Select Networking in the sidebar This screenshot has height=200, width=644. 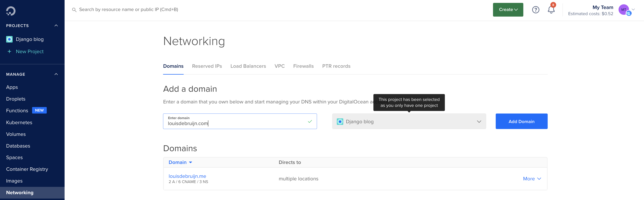pos(32,193)
